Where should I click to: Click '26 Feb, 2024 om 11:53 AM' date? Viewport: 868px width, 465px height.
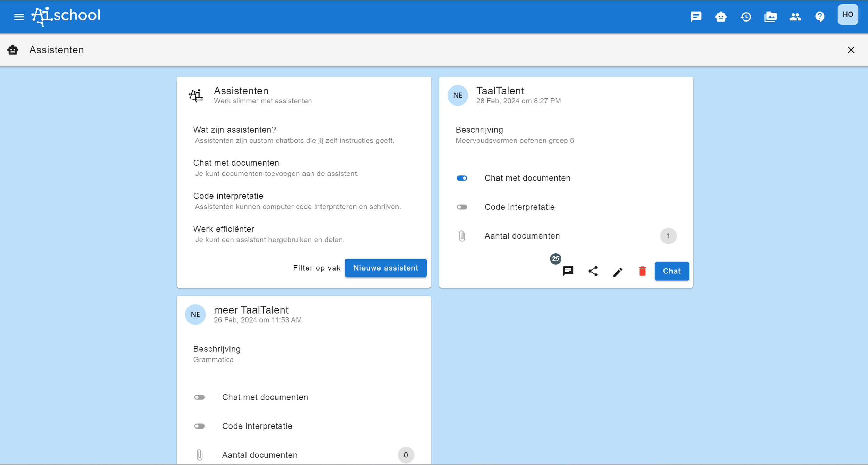pyautogui.click(x=258, y=320)
